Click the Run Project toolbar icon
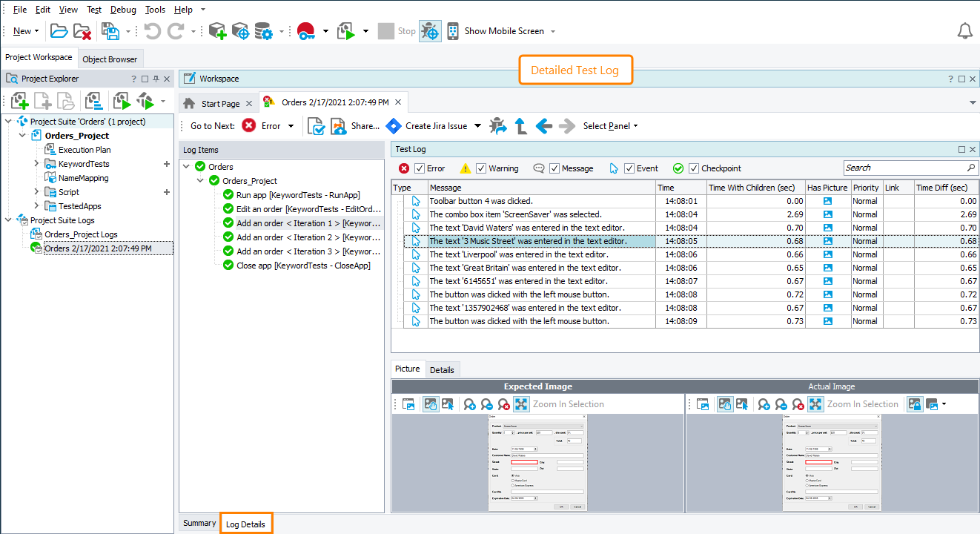Viewport: 980px width, 534px height. point(346,30)
